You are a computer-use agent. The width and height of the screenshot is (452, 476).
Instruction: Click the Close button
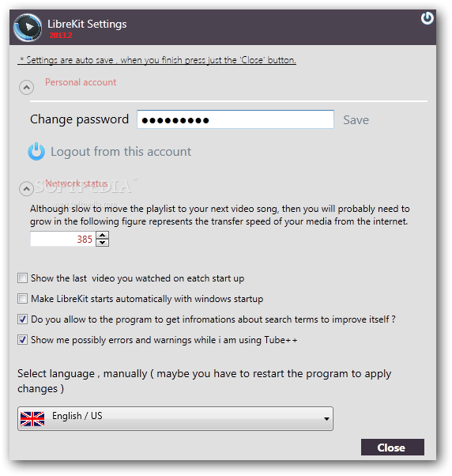[393, 448]
